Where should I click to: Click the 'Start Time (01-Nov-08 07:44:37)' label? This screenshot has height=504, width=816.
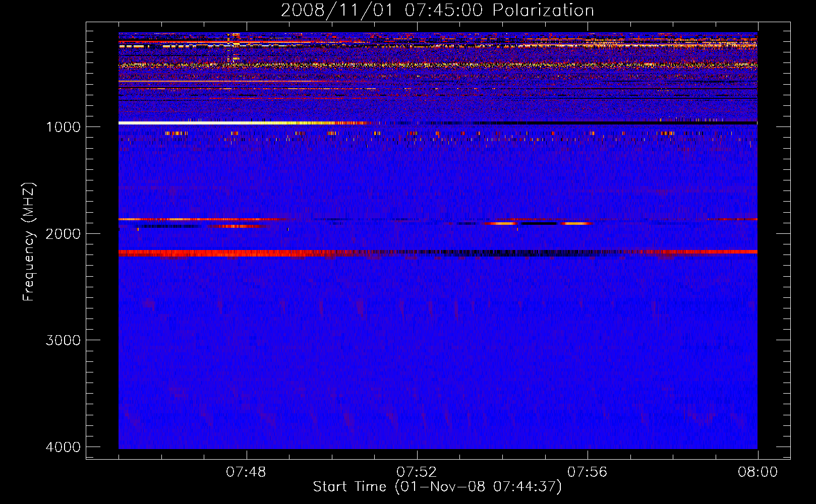click(x=437, y=487)
